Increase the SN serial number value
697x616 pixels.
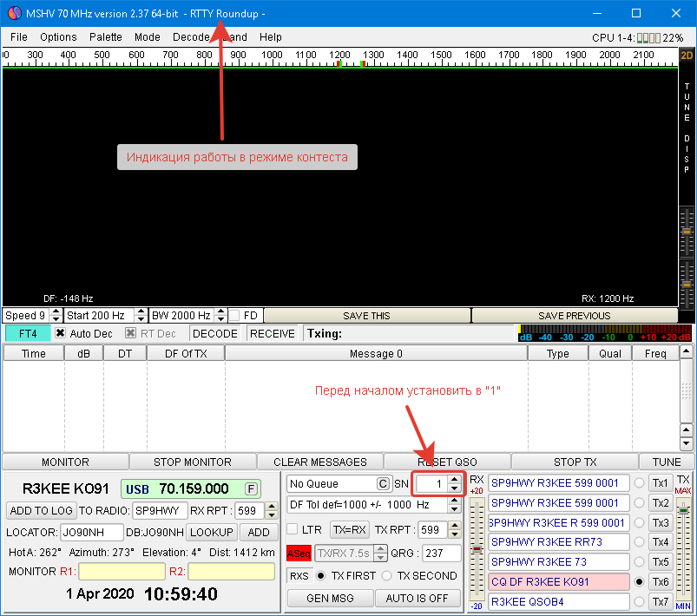pos(454,480)
